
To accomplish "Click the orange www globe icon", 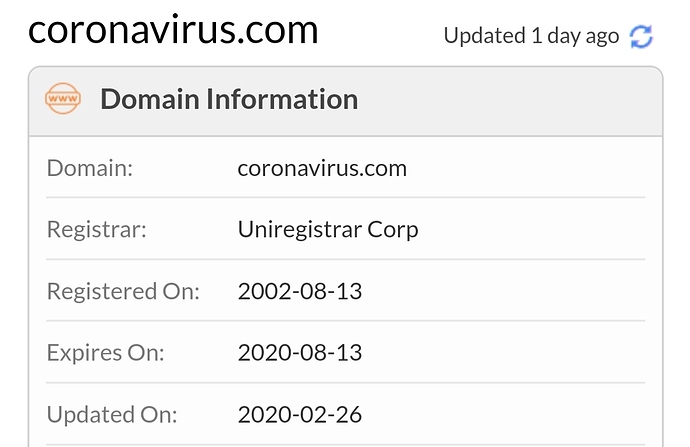I will pyautogui.click(x=63, y=99).
